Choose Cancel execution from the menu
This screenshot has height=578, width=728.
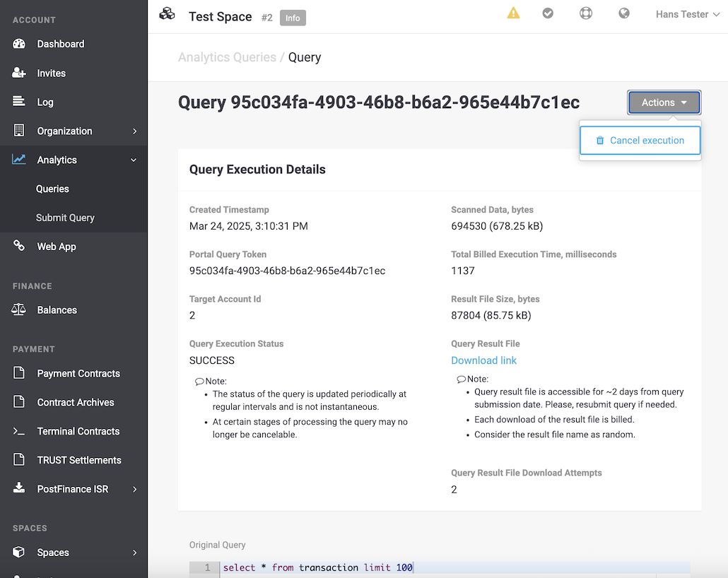(x=640, y=140)
